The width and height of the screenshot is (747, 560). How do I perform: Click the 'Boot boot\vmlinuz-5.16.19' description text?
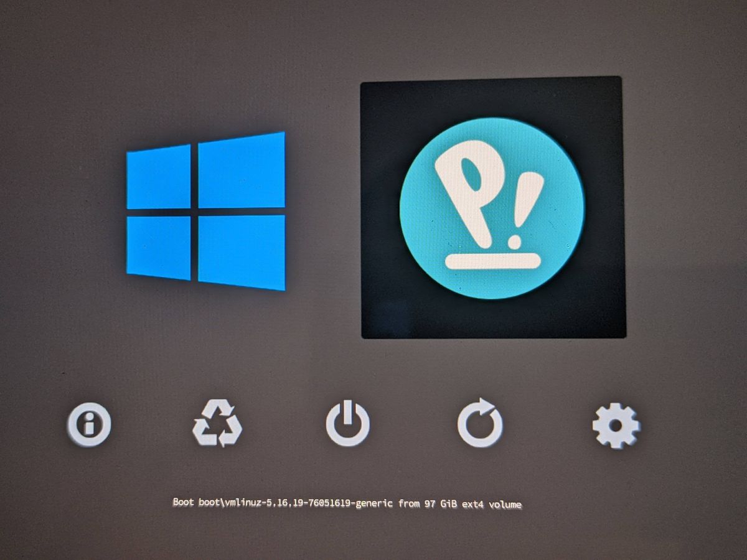pos(347,503)
